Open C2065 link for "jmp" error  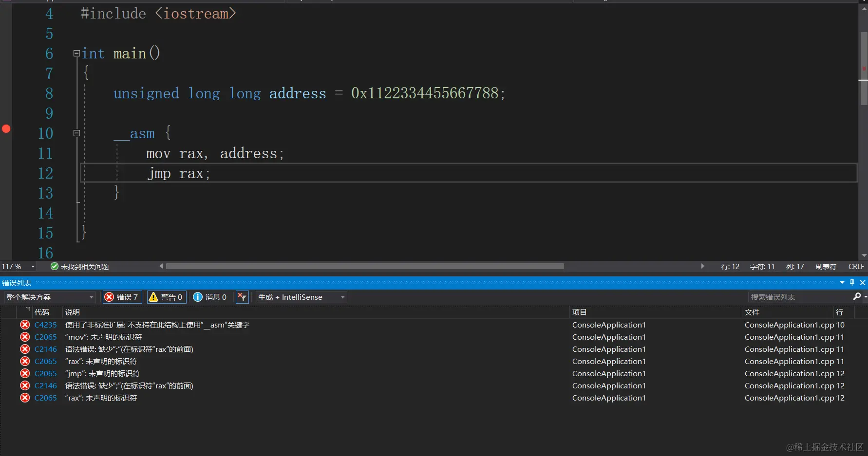point(45,373)
